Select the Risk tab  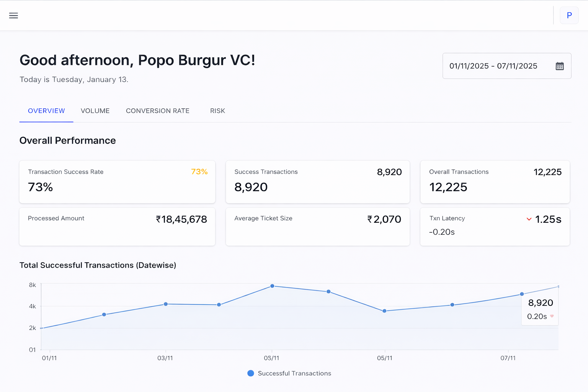[x=217, y=111]
